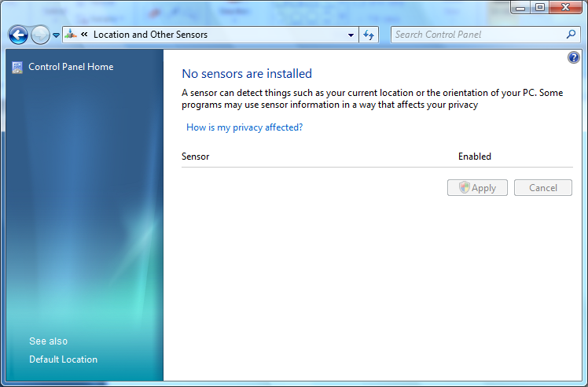Click the sensors icon in address bar
Viewport: 588px width, 387px height.
click(71, 35)
